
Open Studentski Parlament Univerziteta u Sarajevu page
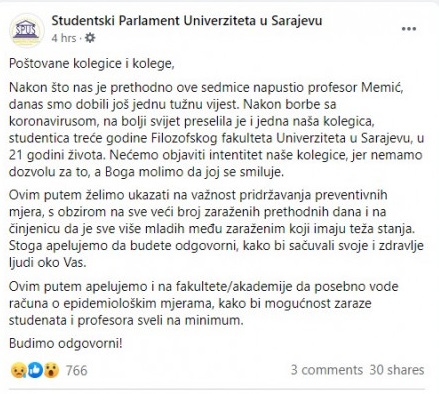pos(187,21)
